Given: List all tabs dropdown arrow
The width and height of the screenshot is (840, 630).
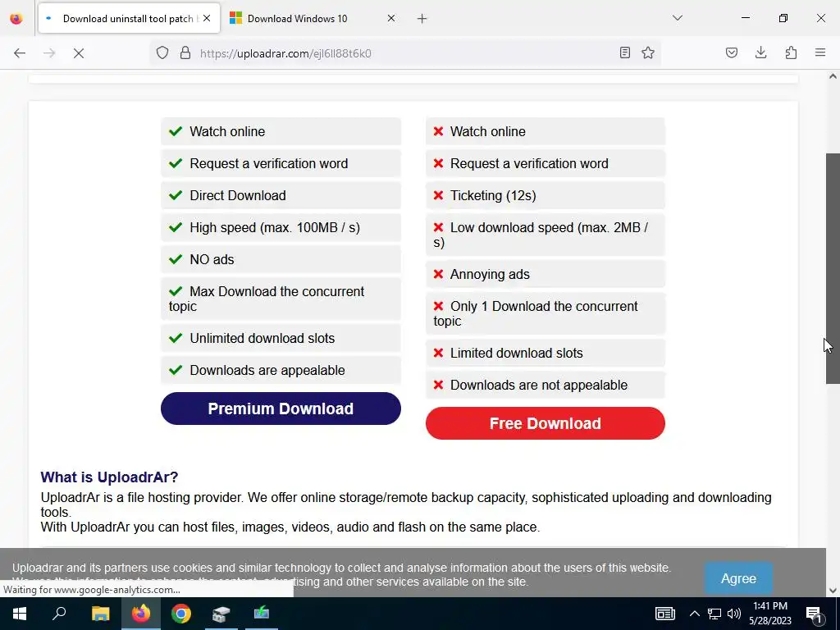Looking at the screenshot, I should pyautogui.click(x=677, y=18).
